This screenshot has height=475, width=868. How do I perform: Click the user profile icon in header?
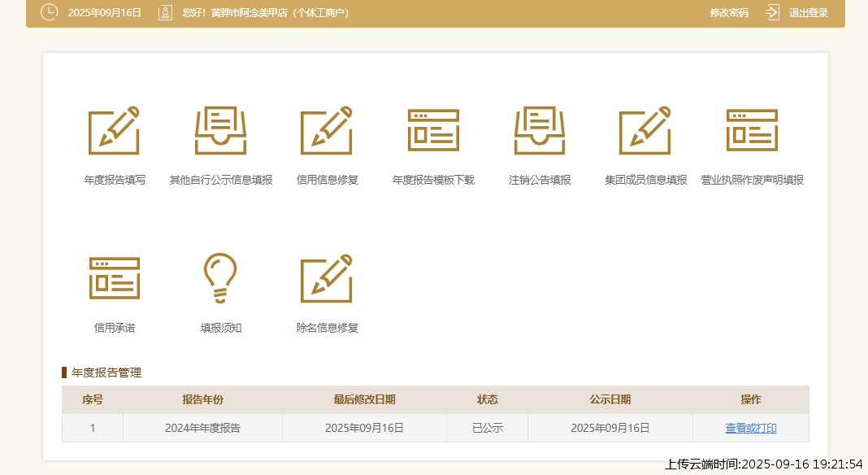(165, 12)
